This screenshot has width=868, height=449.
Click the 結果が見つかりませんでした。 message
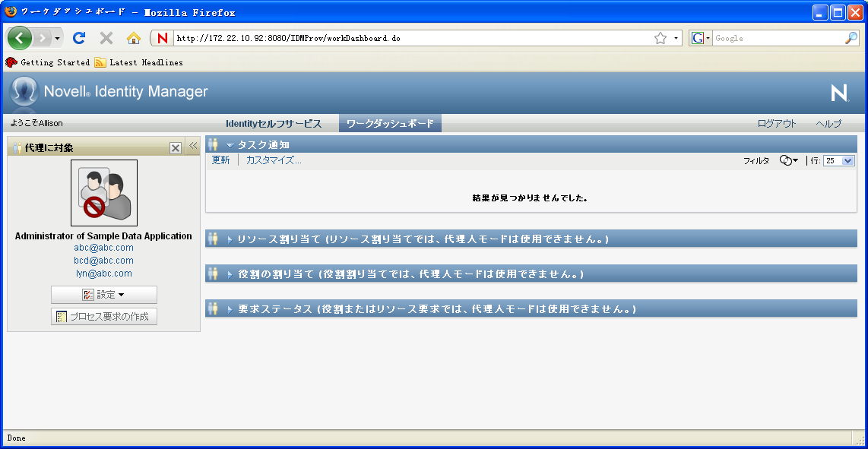click(530, 198)
